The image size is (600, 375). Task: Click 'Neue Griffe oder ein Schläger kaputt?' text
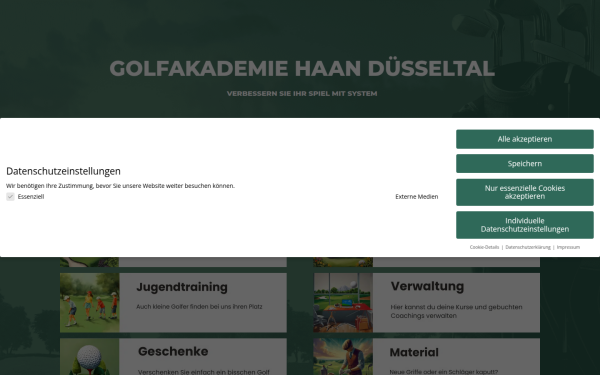[444, 372]
